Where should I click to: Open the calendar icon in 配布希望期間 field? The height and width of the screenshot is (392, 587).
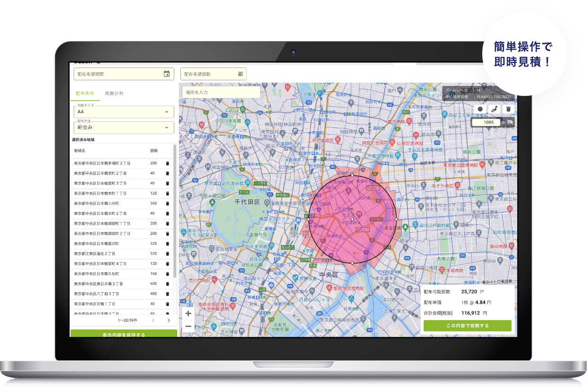point(167,74)
